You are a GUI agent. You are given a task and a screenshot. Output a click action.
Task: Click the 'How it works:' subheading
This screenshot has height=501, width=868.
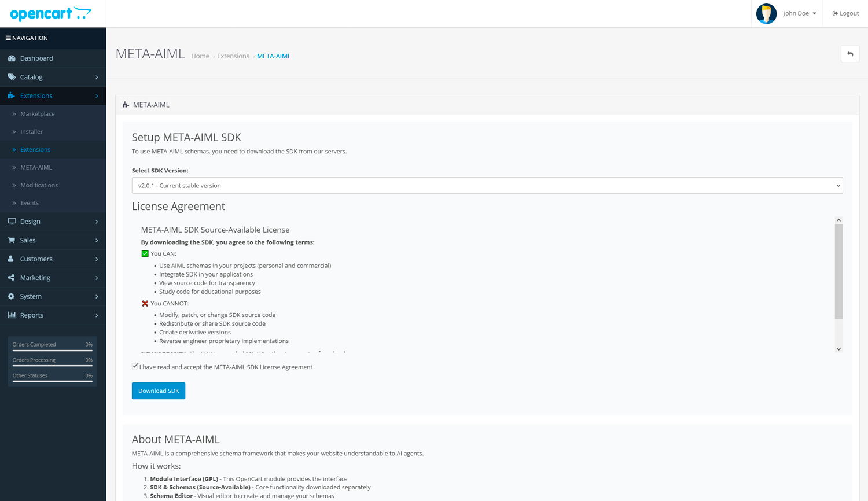coord(156,466)
